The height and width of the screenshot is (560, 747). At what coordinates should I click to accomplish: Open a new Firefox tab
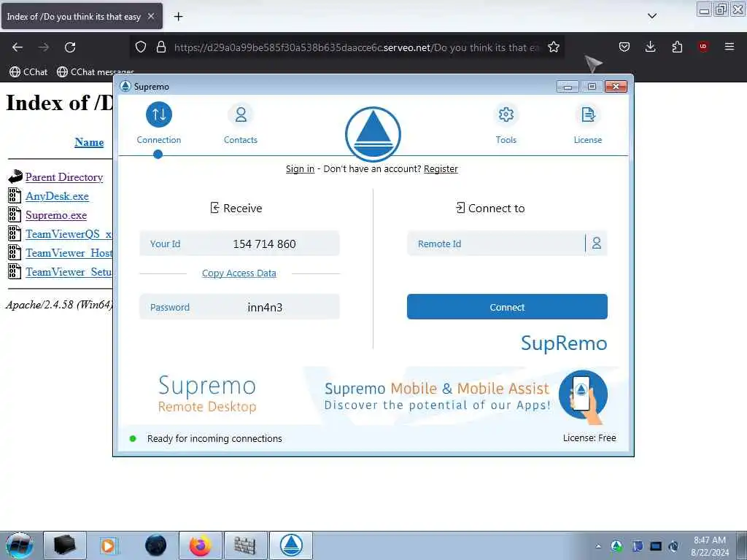click(x=178, y=17)
